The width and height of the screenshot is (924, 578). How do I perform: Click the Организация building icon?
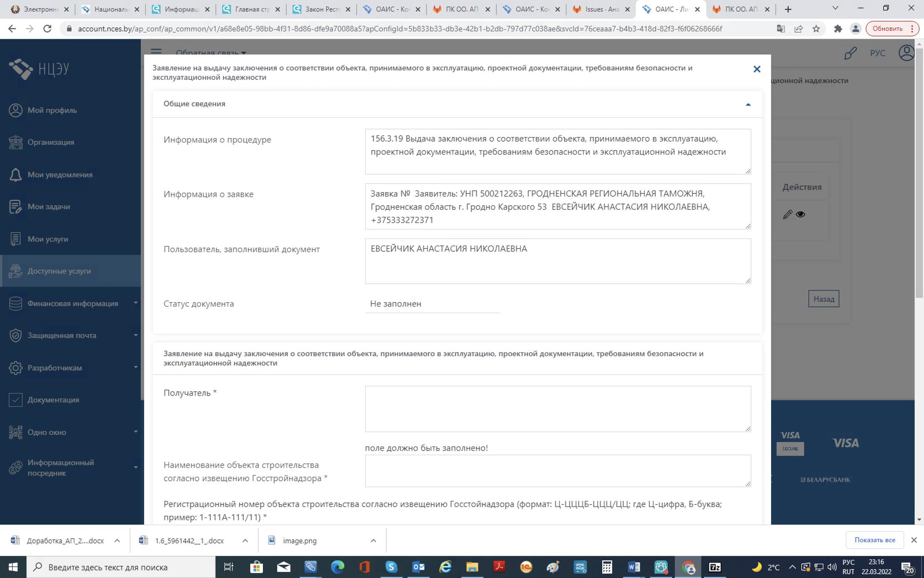(x=16, y=142)
